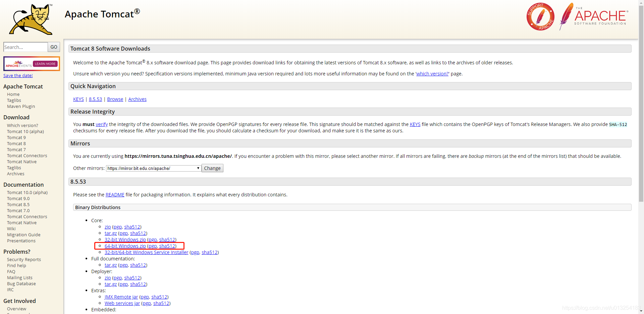Click the Support Apache round badge
The width and height of the screenshot is (644, 314).
(540, 17)
